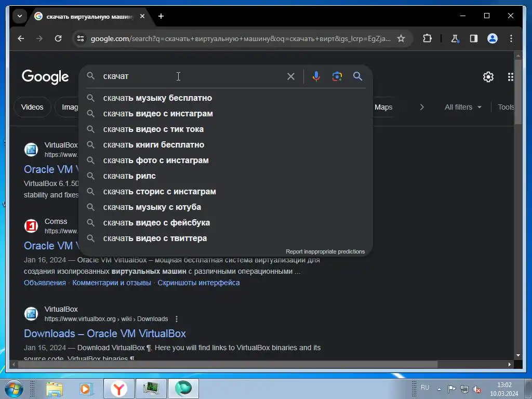Viewport: 532px width, 399px height.
Task: Open the Google apps grid
Action: coord(510,77)
